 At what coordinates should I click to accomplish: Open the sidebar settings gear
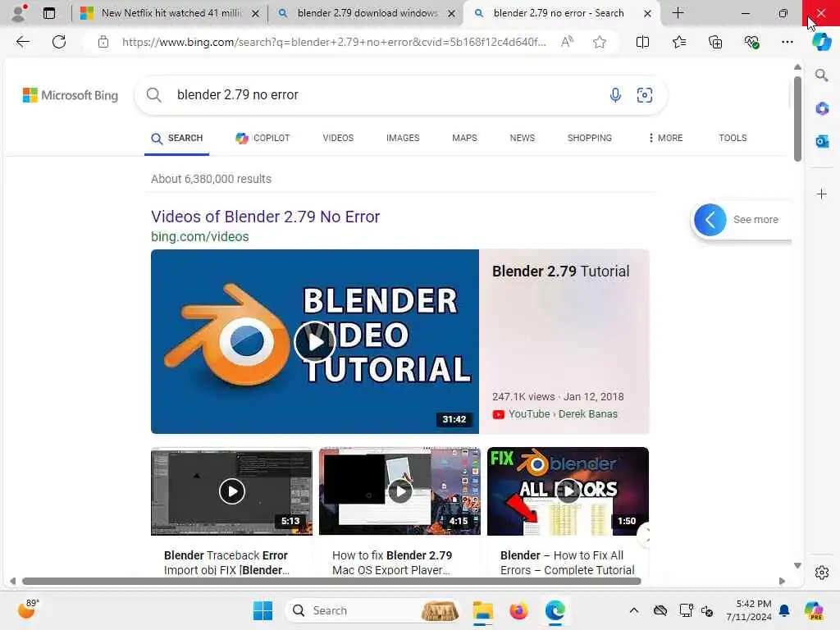coord(822,573)
